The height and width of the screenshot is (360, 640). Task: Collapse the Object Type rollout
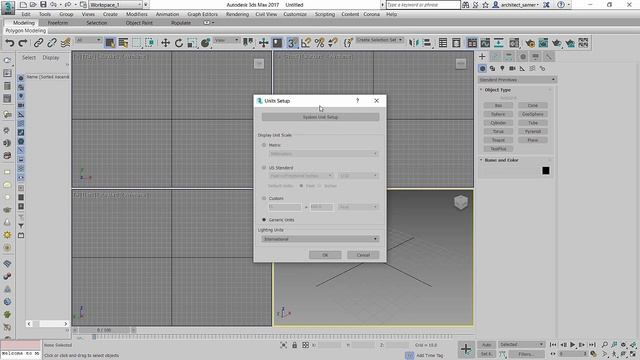[x=497, y=90]
